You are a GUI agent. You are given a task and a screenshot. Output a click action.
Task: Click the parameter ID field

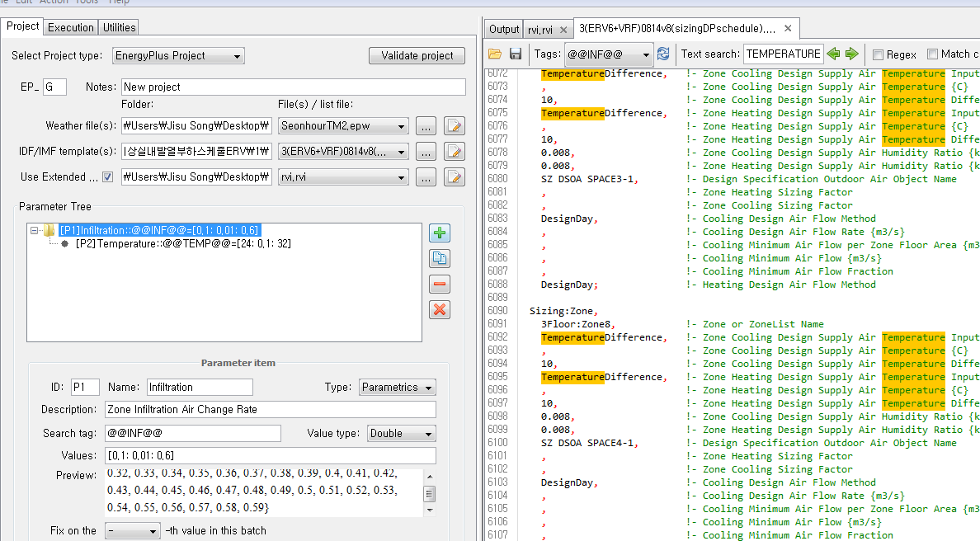point(85,388)
